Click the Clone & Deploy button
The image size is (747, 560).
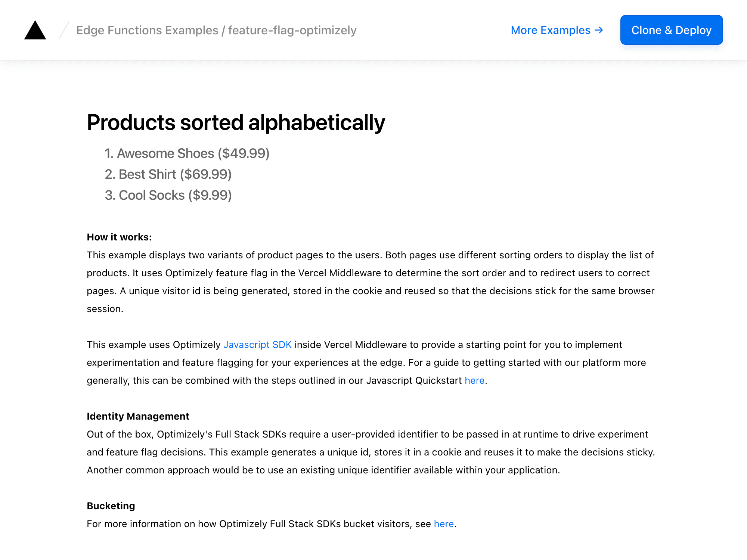671,30
